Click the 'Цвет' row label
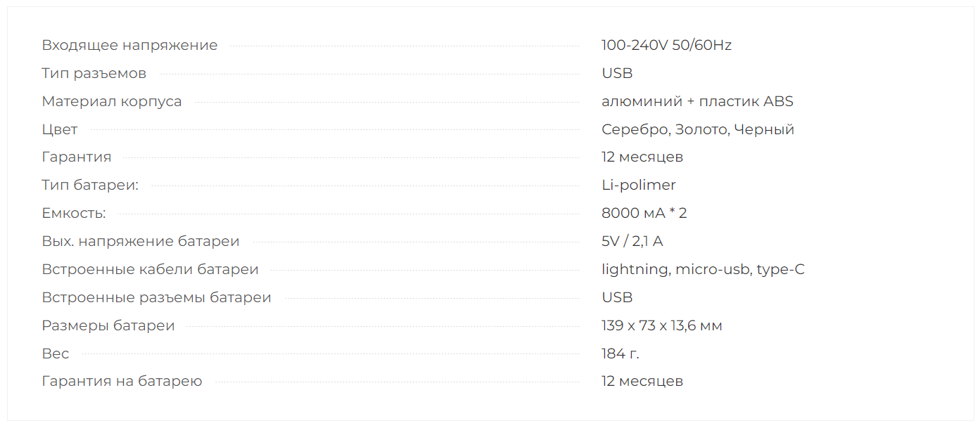980x428 pixels. (x=60, y=129)
